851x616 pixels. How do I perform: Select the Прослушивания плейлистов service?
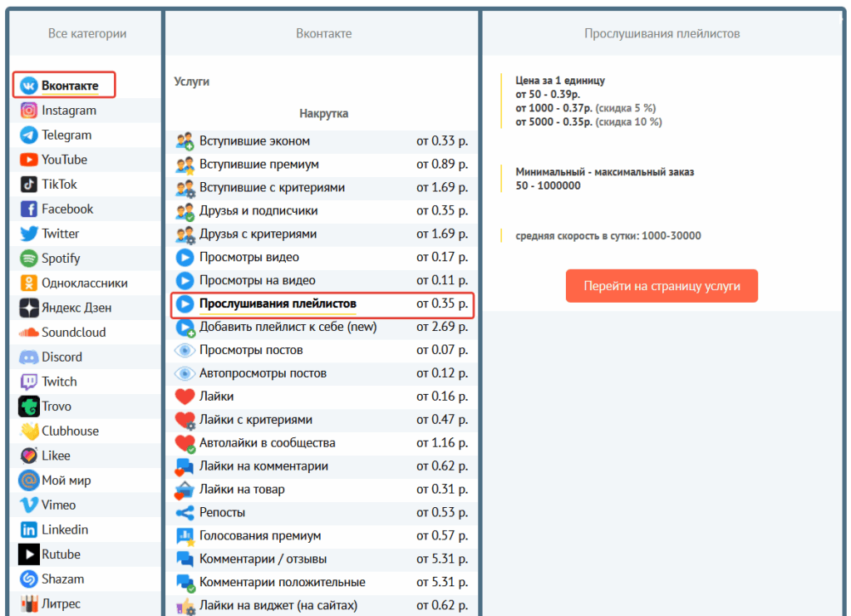[x=278, y=304]
